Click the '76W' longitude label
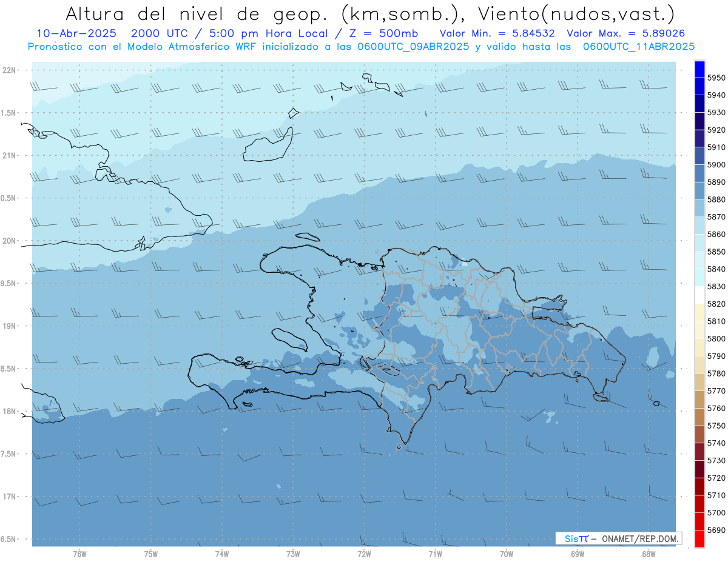The width and height of the screenshot is (728, 562). click(x=79, y=554)
